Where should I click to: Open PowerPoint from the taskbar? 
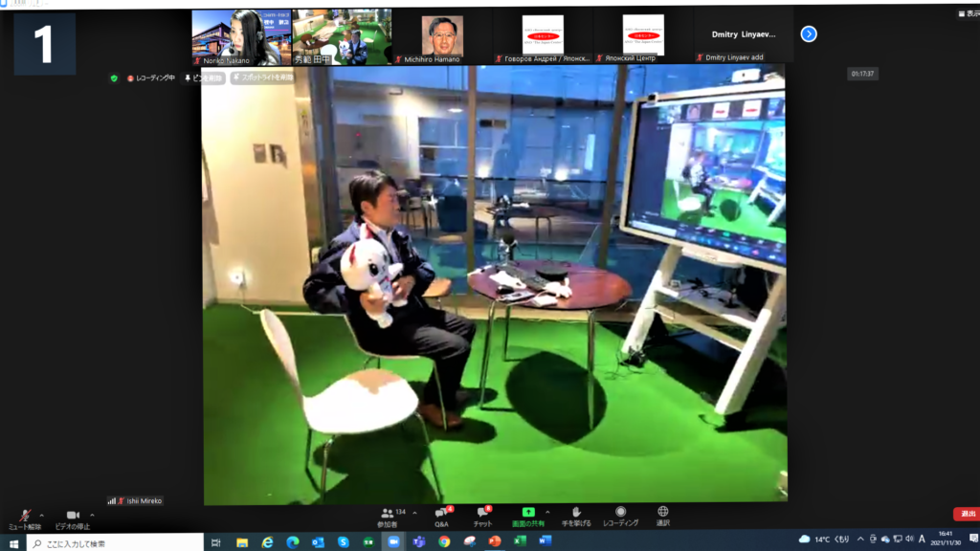[x=495, y=541]
